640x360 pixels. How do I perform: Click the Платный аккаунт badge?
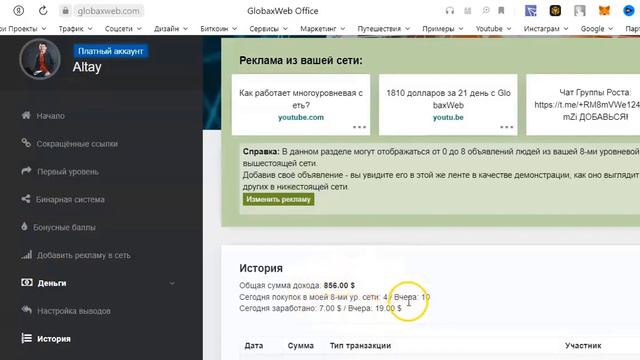(111, 51)
